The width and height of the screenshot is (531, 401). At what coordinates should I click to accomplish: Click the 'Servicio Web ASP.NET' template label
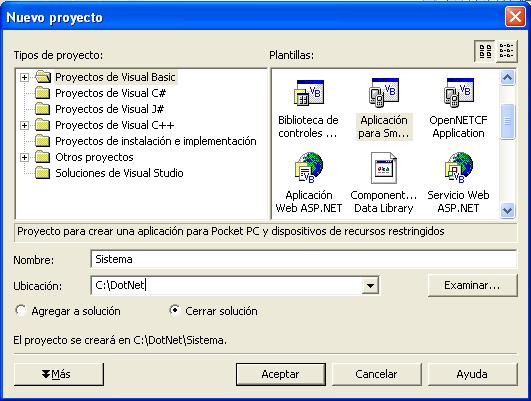pyautogui.click(x=459, y=202)
